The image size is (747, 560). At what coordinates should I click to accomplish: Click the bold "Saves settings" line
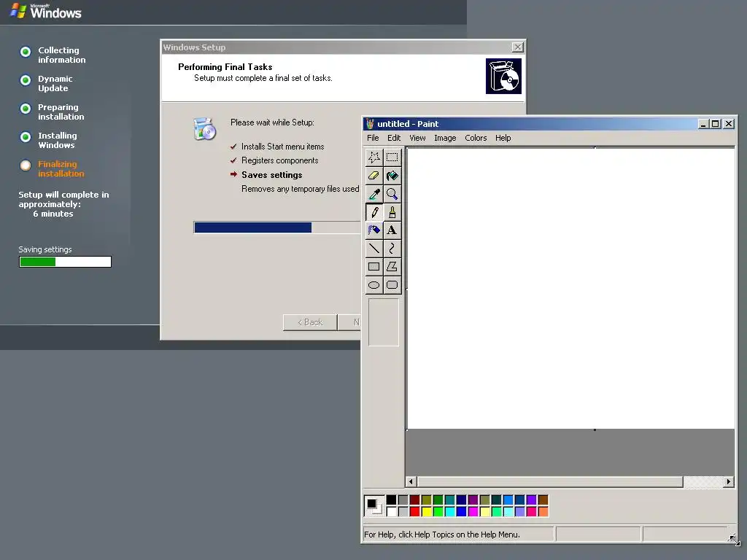[271, 175]
